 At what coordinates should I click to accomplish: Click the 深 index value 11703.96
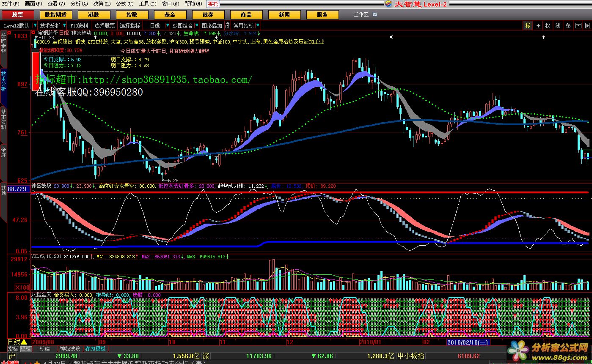pos(259,356)
